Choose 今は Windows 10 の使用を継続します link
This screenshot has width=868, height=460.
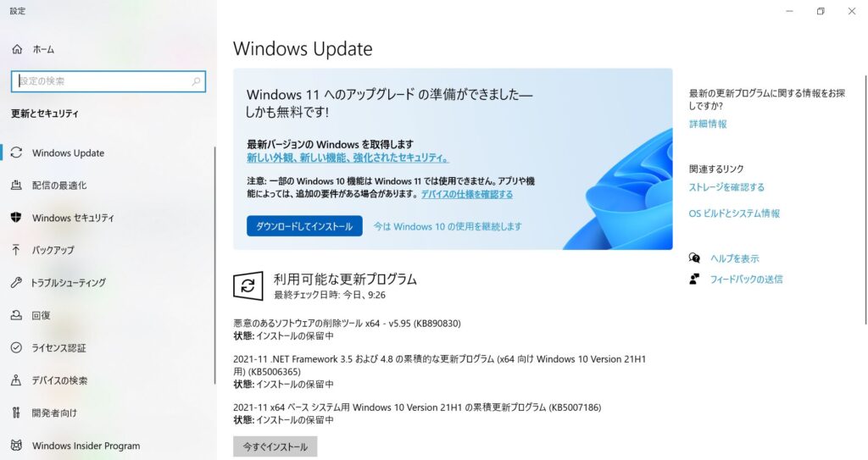click(x=448, y=226)
